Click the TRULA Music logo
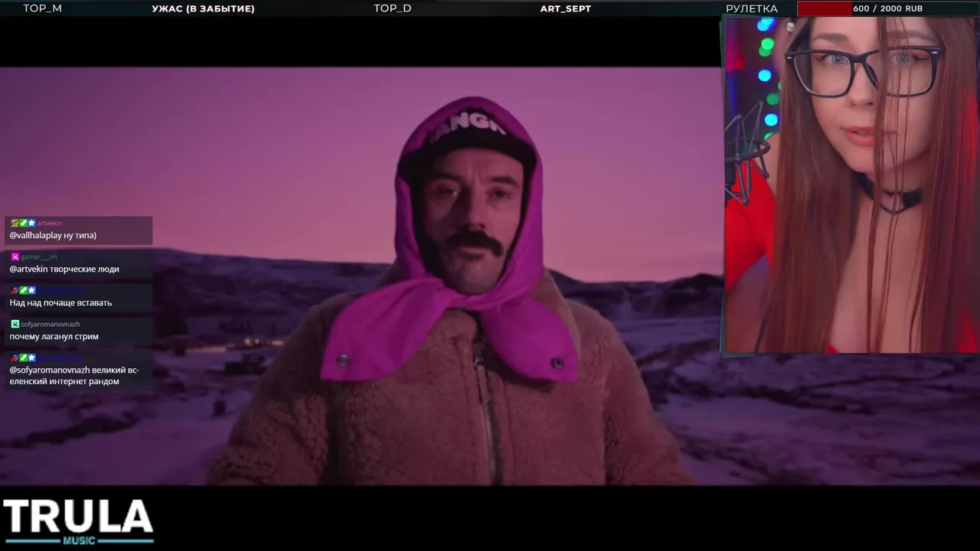Viewport: 980px width, 551px height. coord(78,522)
